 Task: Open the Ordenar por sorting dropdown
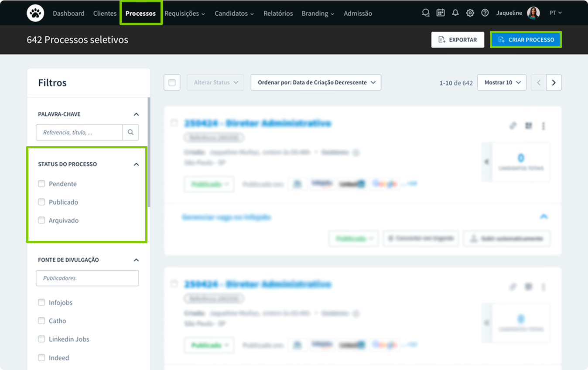[x=316, y=82]
